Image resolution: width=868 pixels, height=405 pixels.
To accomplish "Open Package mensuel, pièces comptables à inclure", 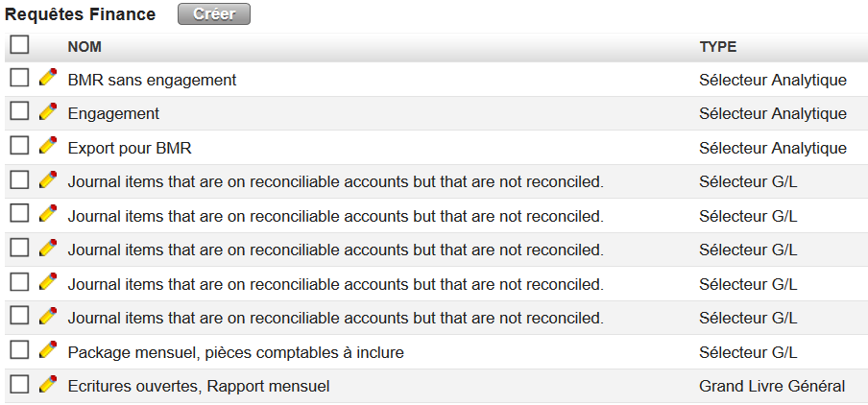I will point(235,353).
